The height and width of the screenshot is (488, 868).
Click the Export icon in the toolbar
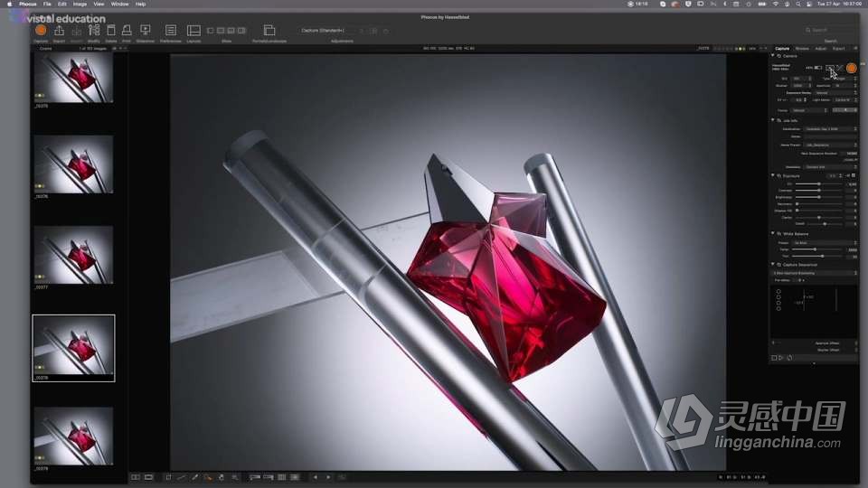(x=60, y=30)
